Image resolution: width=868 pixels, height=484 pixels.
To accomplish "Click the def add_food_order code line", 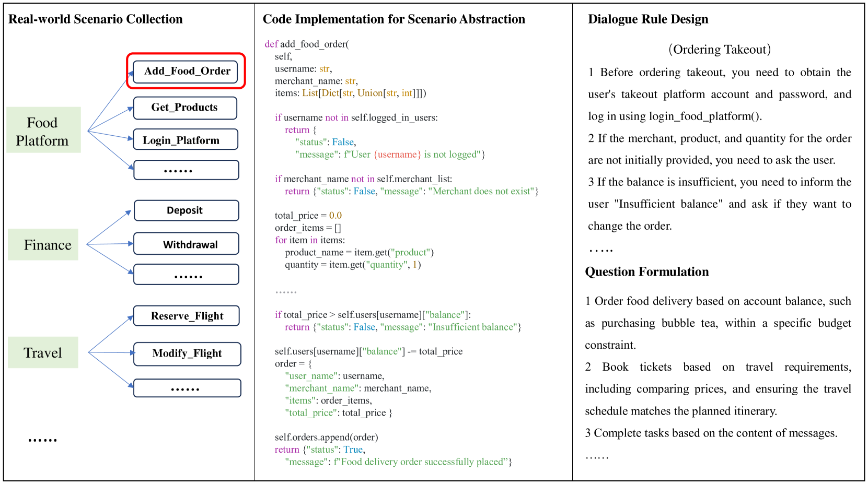I will point(306,44).
